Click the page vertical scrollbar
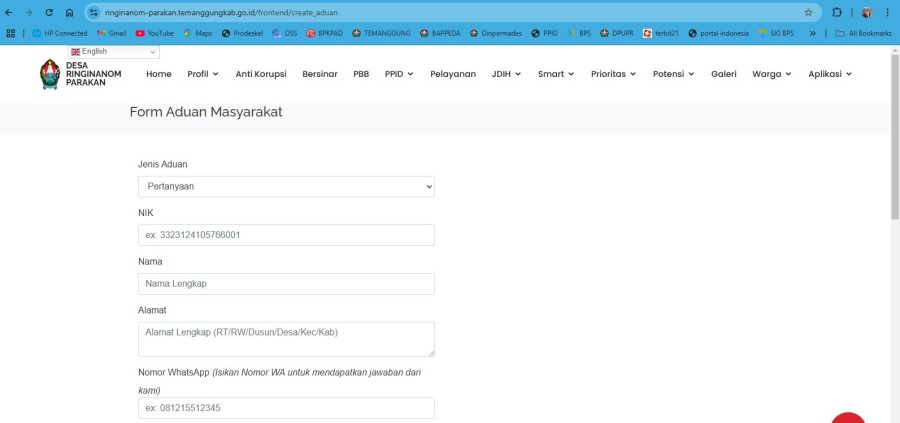The image size is (900, 423). click(x=894, y=200)
